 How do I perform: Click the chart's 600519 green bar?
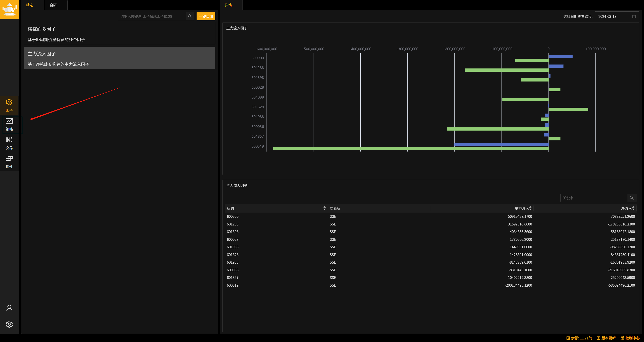[x=411, y=148]
